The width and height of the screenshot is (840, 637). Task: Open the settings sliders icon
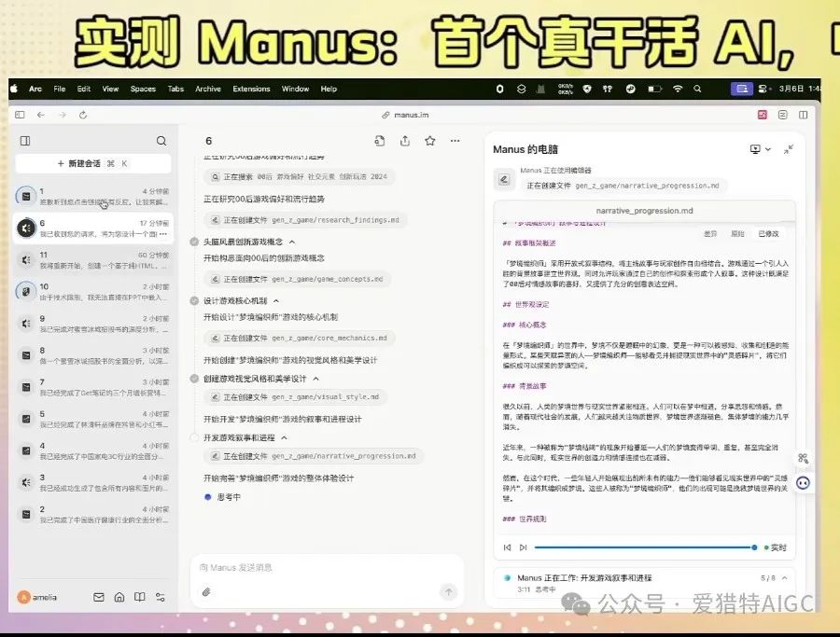point(161,597)
